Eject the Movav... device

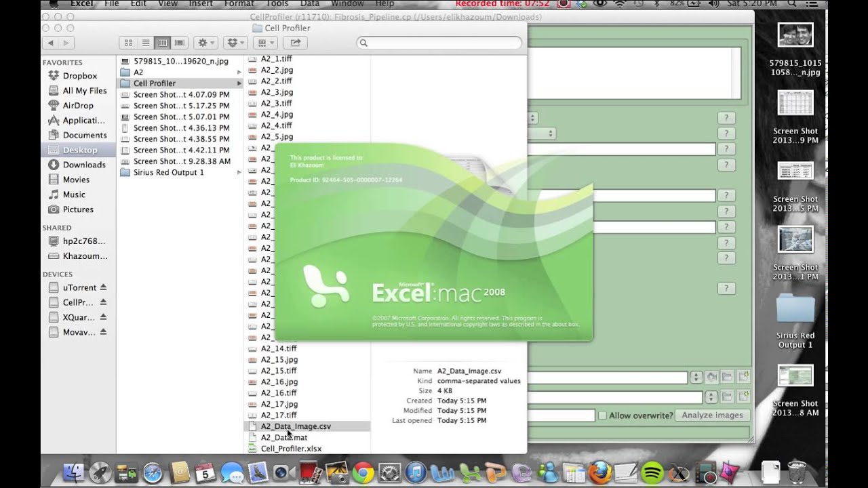pos(103,332)
